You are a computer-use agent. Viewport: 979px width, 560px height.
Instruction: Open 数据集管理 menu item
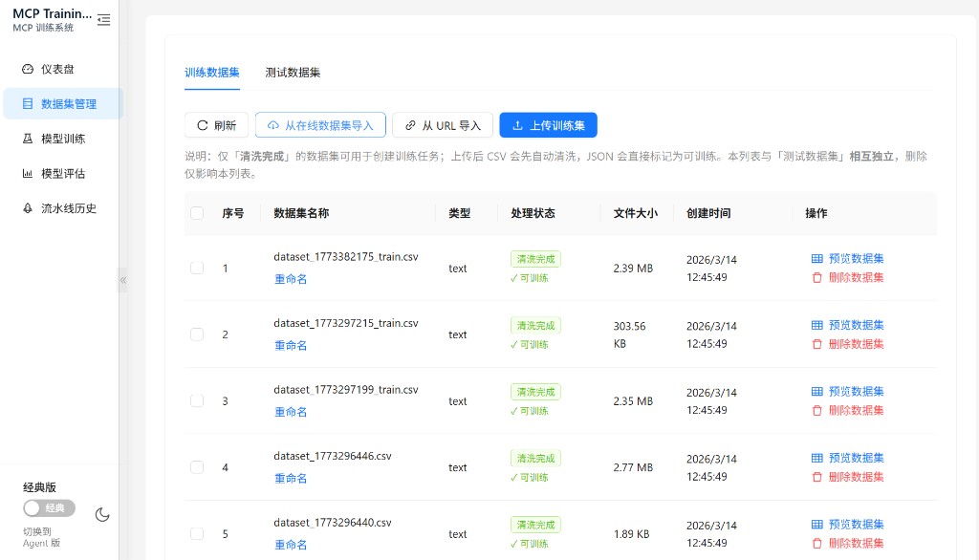[63, 103]
